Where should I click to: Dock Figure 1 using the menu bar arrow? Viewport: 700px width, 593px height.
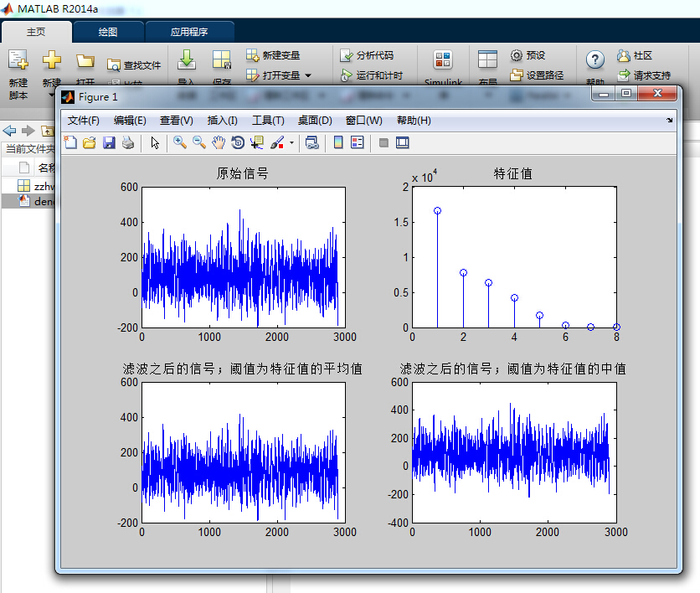pos(669,120)
